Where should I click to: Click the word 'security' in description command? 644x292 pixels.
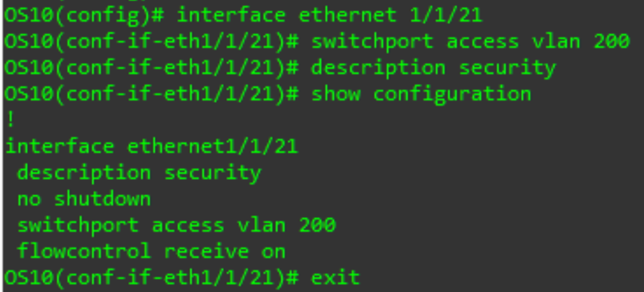[507, 68]
